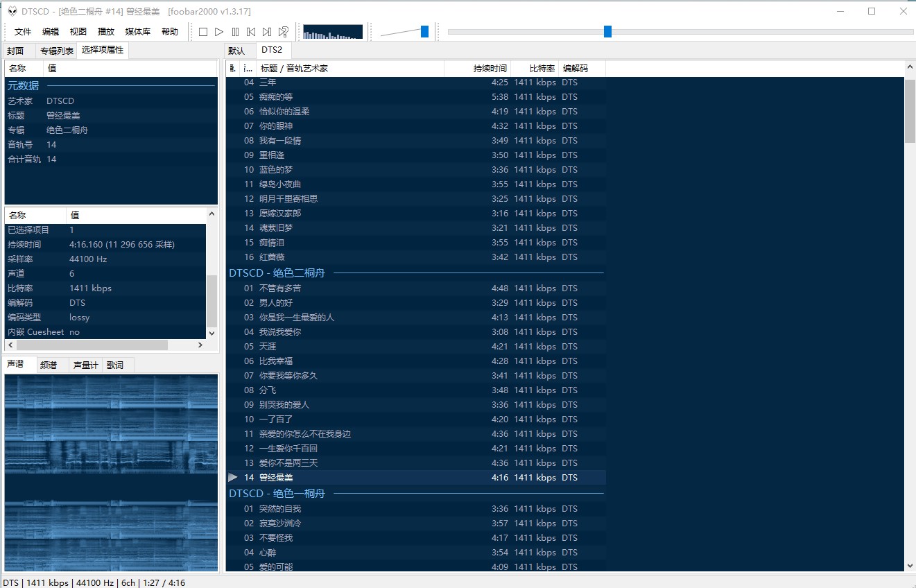Click the 采样率 value '44100 Hz'

click(x=88, y=259)
